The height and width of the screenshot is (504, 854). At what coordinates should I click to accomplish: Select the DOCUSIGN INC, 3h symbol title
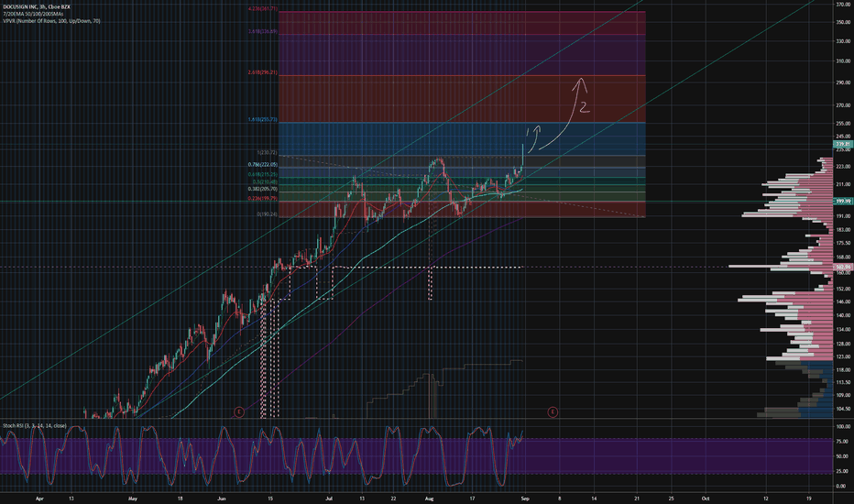(37, 6)
